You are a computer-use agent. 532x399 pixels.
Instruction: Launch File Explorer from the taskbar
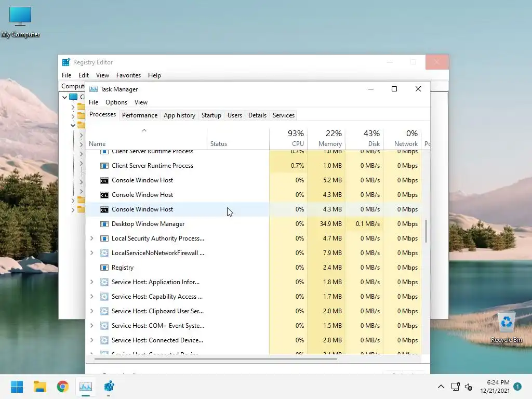point(39,387)
